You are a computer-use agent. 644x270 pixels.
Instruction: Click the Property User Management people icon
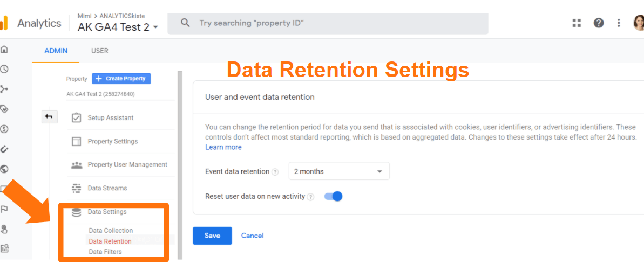click(x=77, y=164)
